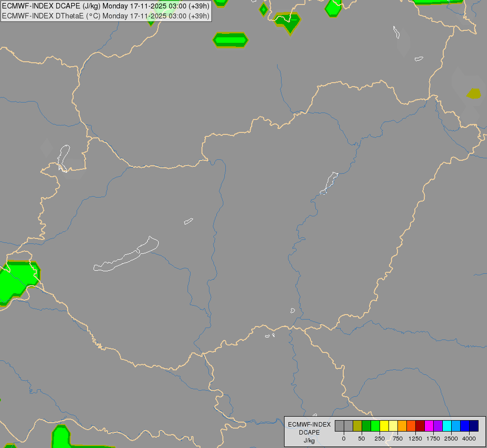Click "ECMWF-INDEX" text inside the legend box

[309, 425]
